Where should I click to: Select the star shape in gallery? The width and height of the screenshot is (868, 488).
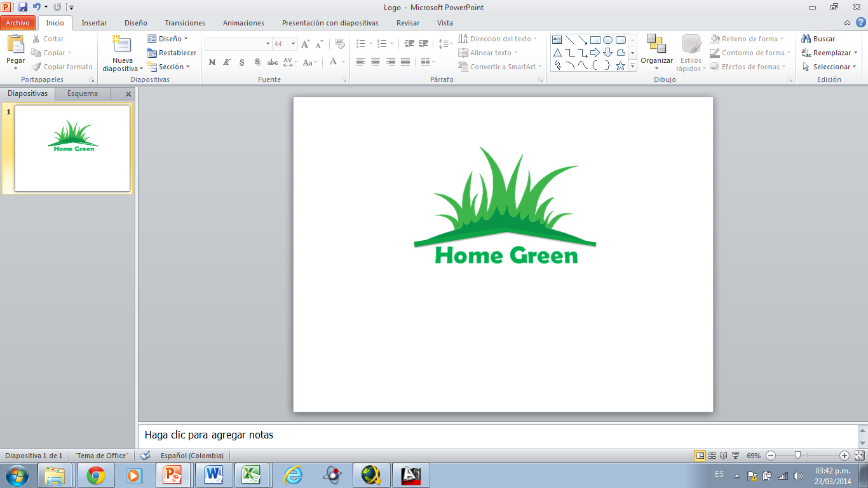pyautogui.click(x=621, y=65)
